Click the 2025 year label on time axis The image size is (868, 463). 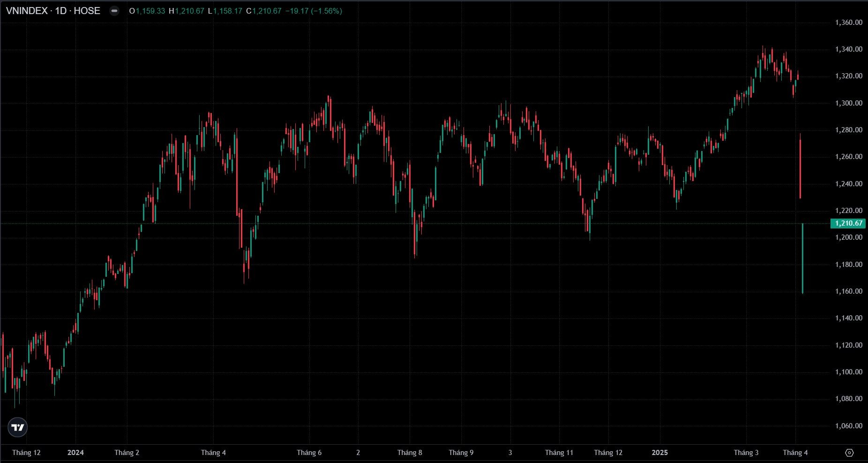coord(660,453)
